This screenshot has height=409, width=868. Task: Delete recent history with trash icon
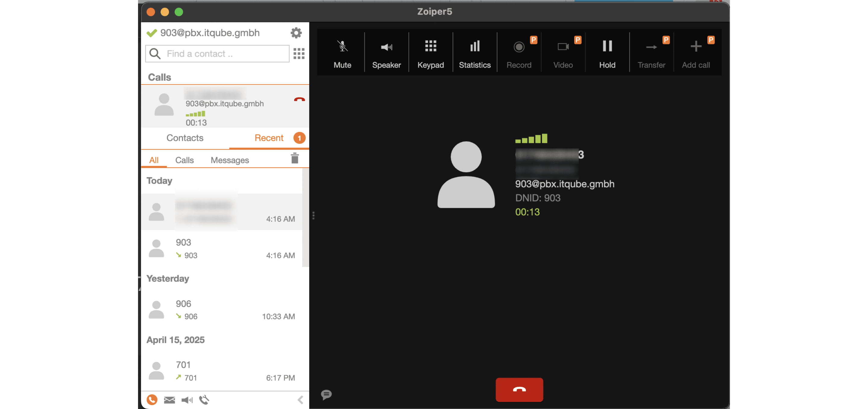coord(294,158)
